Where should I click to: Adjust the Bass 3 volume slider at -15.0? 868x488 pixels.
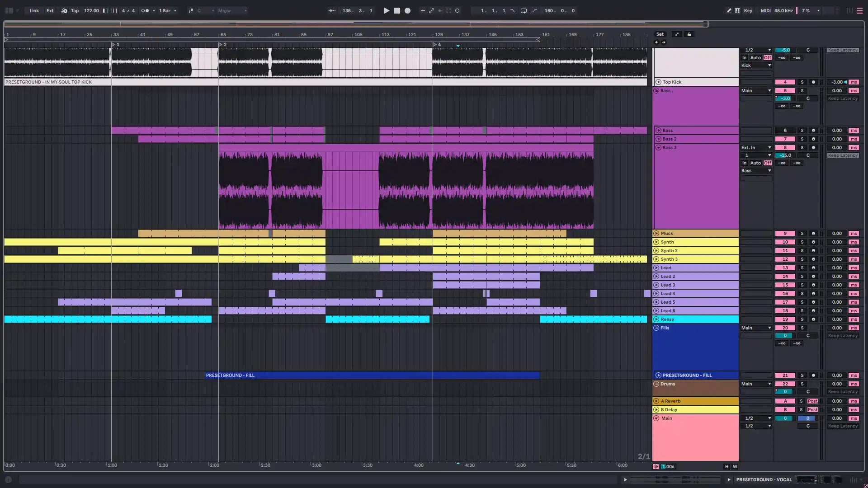(x=785, y=155)
